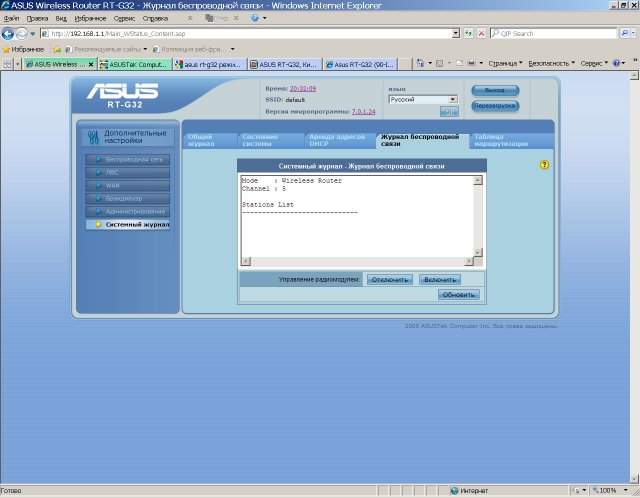Click the log text area vertical scrollbar
The height and width of the screenshot is (498, 640).
(x=477, y=219)
